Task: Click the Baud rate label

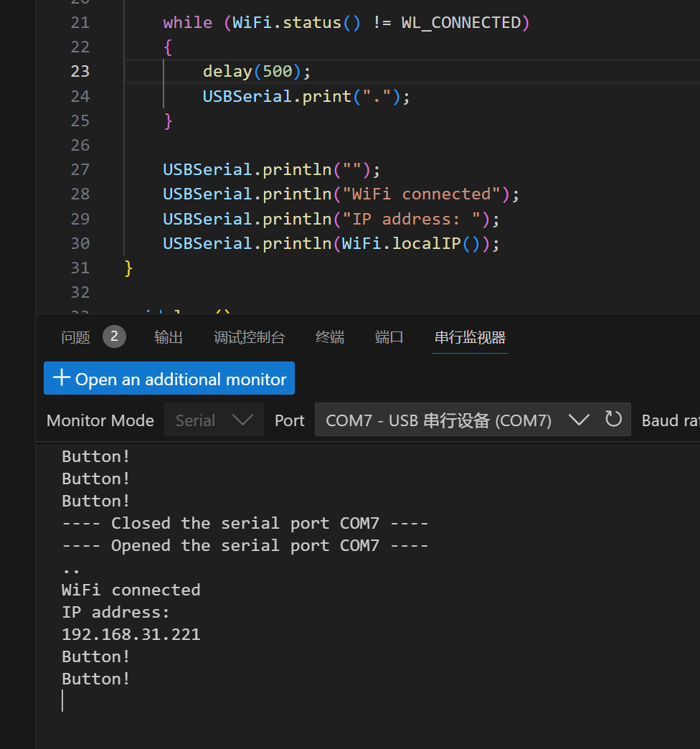Action: [x=671, y=420]
